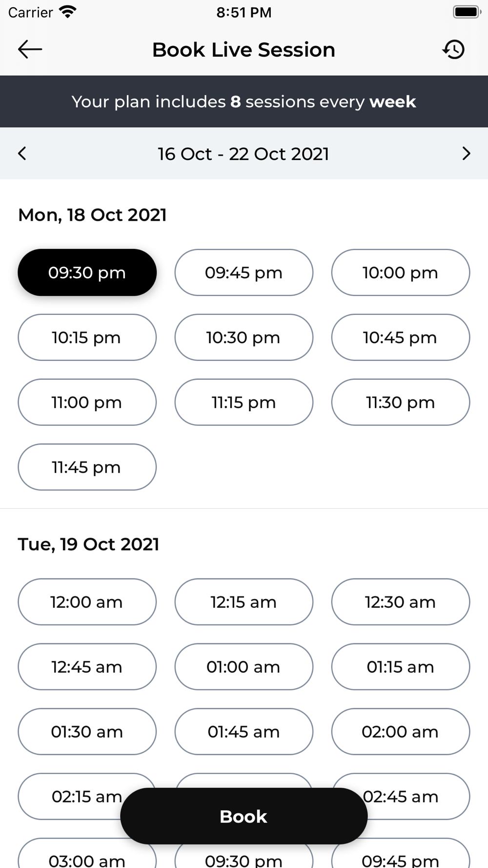Tap the Book button

tap(244, 816)
